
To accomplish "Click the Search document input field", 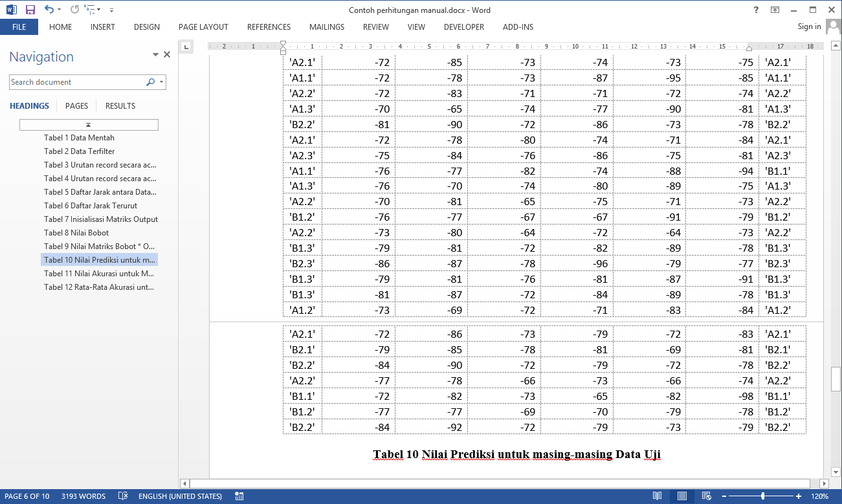I will point(76,82).
